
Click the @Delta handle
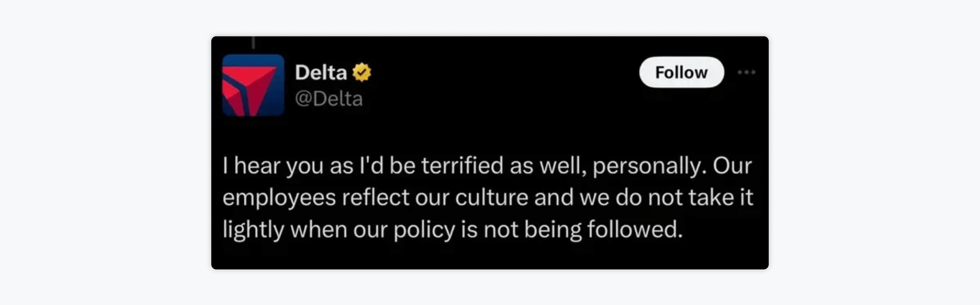(x=329, y=99)
